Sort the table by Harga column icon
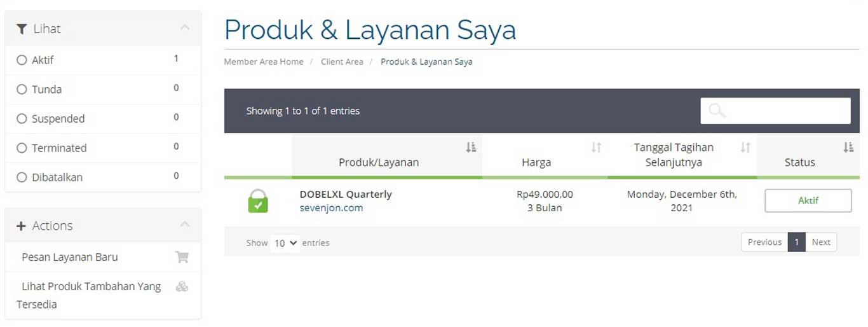This screenshot has width=868, height=327. [x=596, y=148]
